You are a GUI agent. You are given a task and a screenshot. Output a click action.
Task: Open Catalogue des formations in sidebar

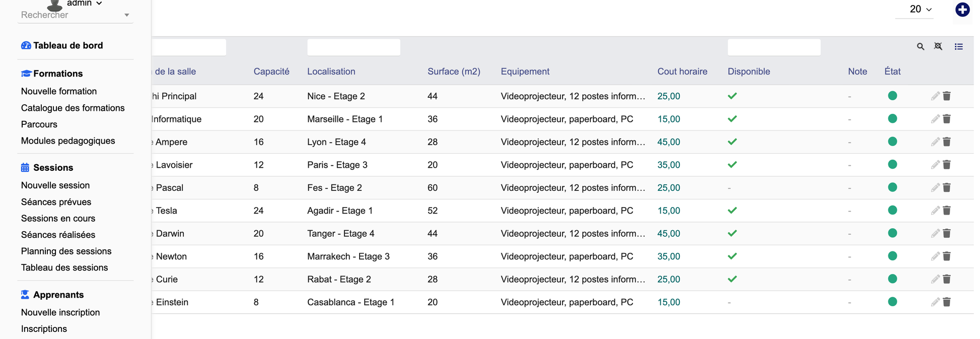[x=73, y=108]
